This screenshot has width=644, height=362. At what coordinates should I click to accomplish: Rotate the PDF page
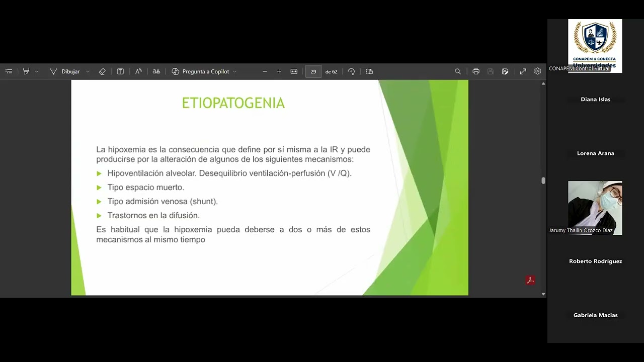tap(351, 71)
